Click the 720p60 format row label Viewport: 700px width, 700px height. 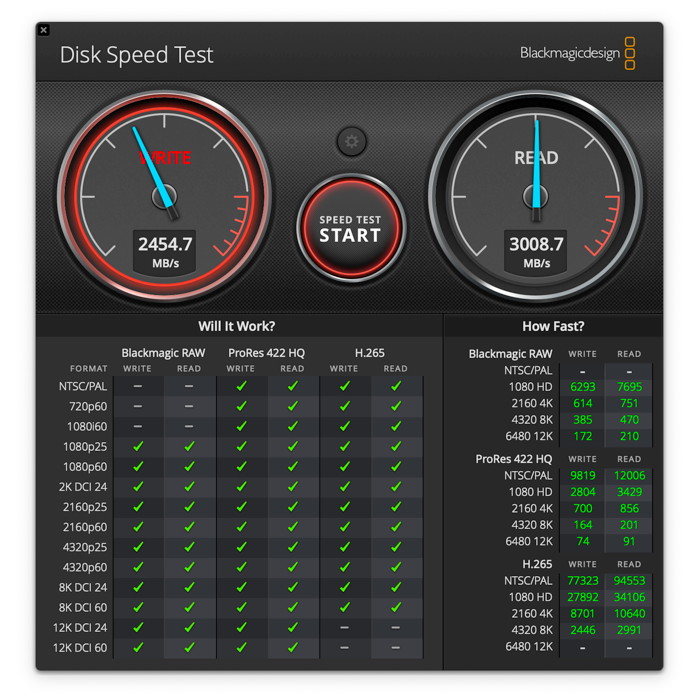pos(88,406)
